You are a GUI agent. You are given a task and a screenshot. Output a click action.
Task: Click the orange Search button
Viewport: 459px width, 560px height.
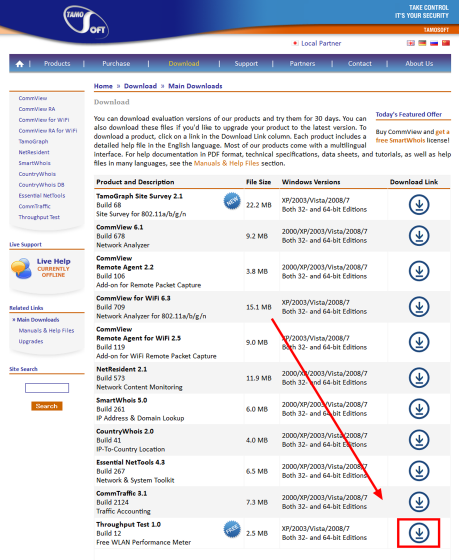tap(47, 406)
